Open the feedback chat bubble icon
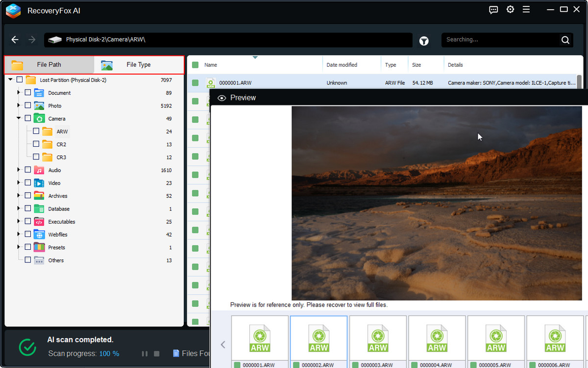The width and height of the screenshot is (588, 368). 493,9
